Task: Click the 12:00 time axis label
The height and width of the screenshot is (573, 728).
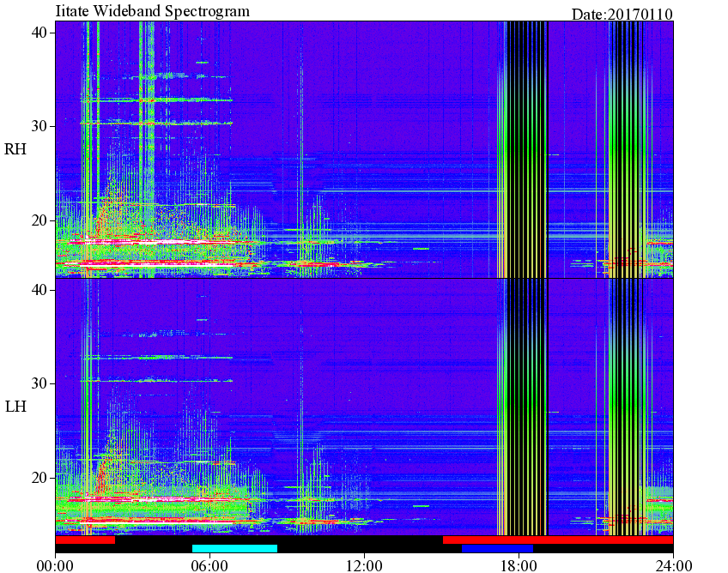Action: (364, 565)
